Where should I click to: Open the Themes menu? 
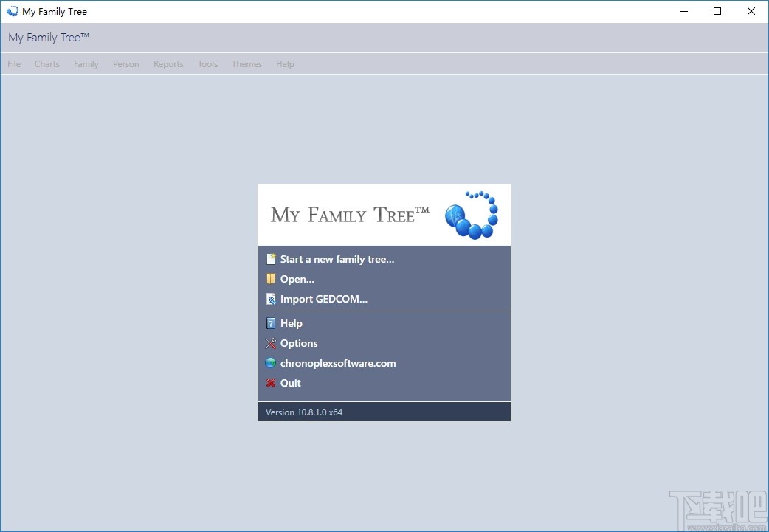(246, 64)
